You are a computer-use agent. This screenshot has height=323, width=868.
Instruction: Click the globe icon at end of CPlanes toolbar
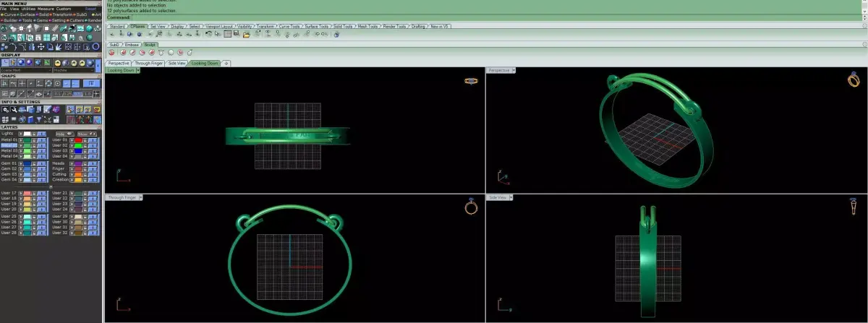pyautogui.click(x=336, y=35)
